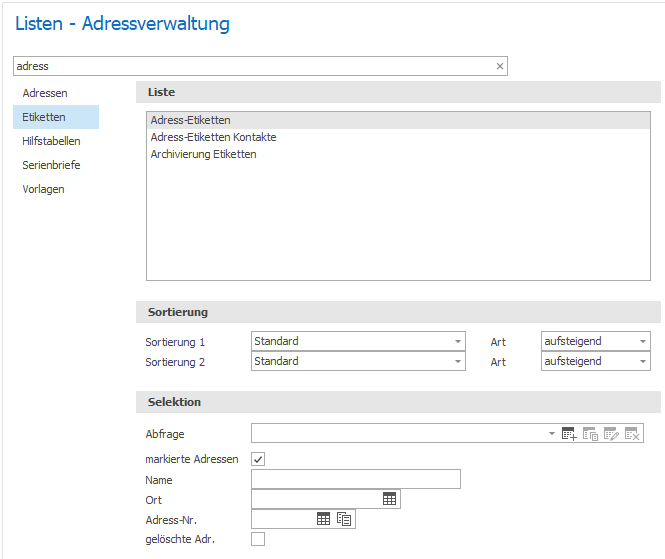The image size is (665, 559).
Task: Select the Etiketten category
Action: tap(56, 117)
